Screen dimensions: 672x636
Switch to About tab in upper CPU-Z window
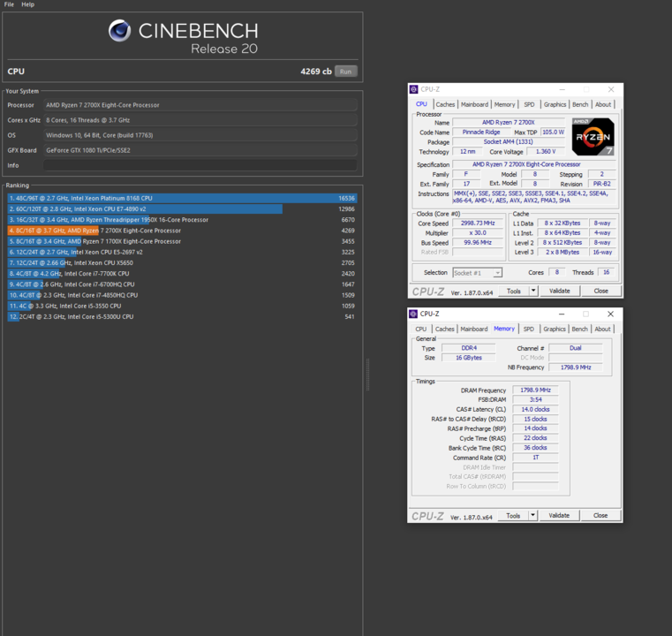pos(603,104)
